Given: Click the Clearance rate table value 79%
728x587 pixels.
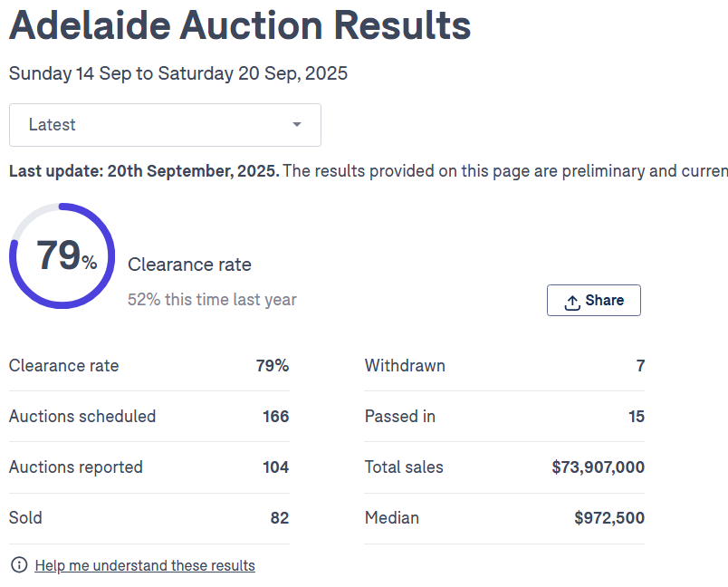Looking at the screenshot, I should [x=272, y=366].
